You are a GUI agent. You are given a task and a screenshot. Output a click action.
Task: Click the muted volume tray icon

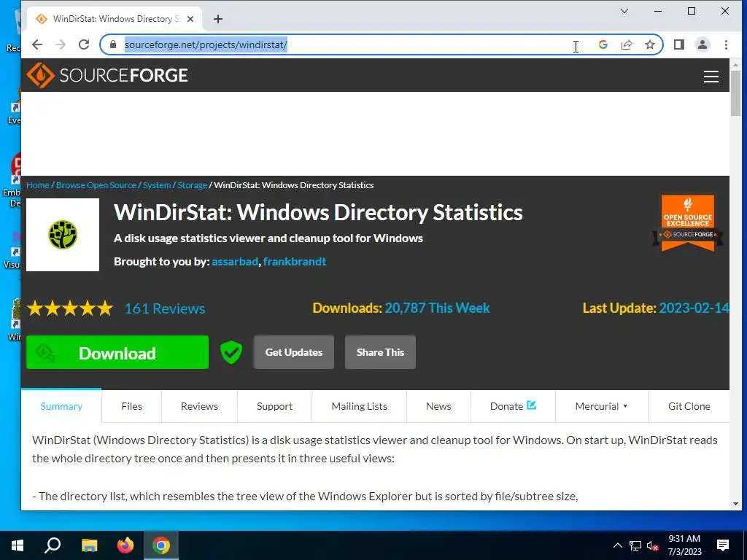click(652, 545)
